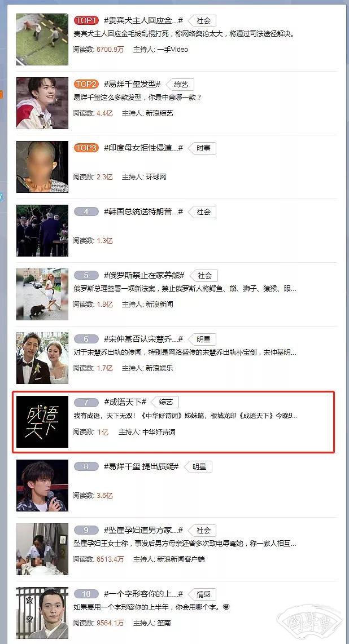Open the #易烊千玺发型# topic
The image size is (349, 644).
point(132,84)
